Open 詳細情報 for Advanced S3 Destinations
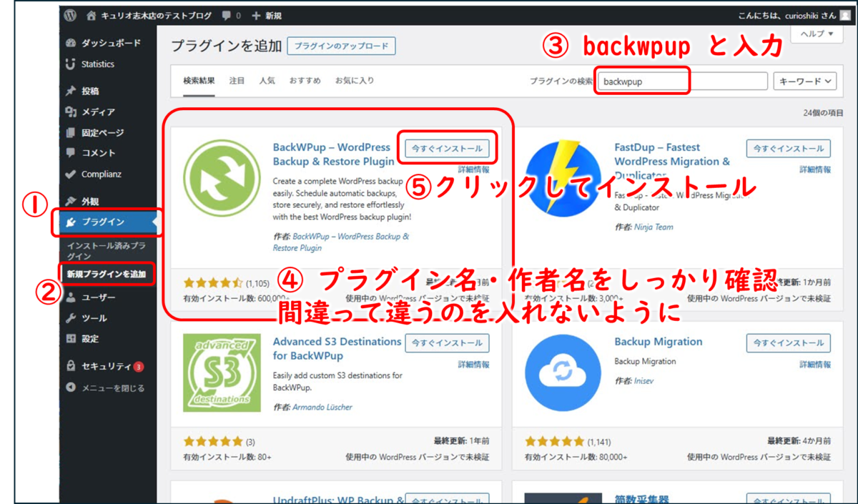 [x=474, y=365]
